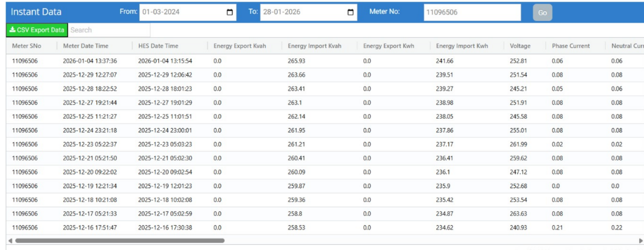This screenshot has height=250, width=644.
Task: Open the From date calendar picker icon
Action: [230, 12]
